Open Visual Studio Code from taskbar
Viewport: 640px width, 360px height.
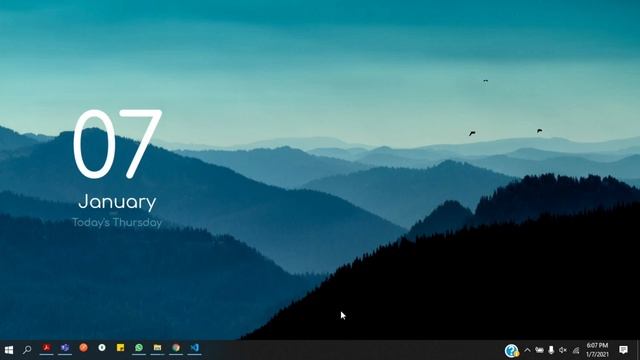(x=195, y=348)
